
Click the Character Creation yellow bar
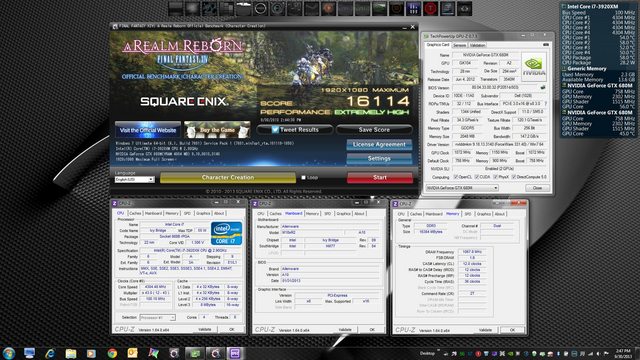coord(228,178)
